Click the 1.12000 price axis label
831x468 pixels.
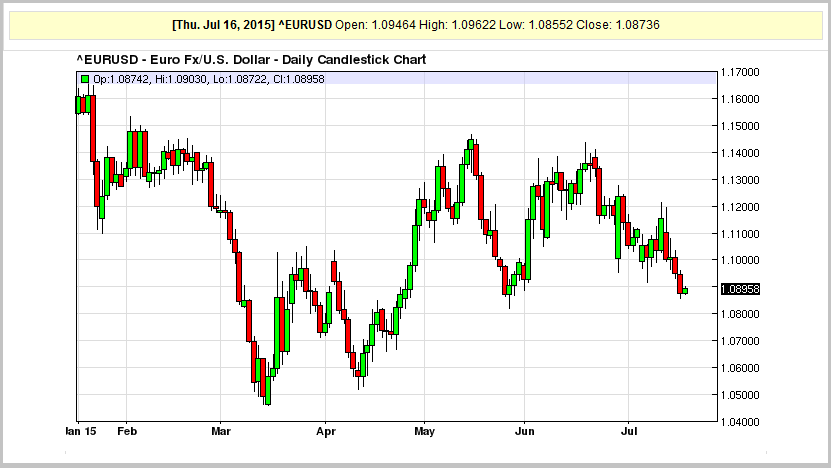(740, 207)
